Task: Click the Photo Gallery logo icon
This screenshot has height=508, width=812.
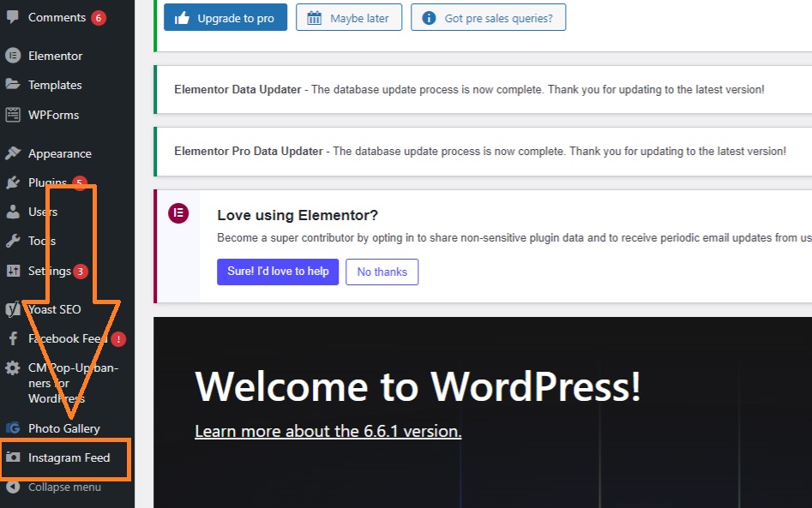Action: coord(12,427)
